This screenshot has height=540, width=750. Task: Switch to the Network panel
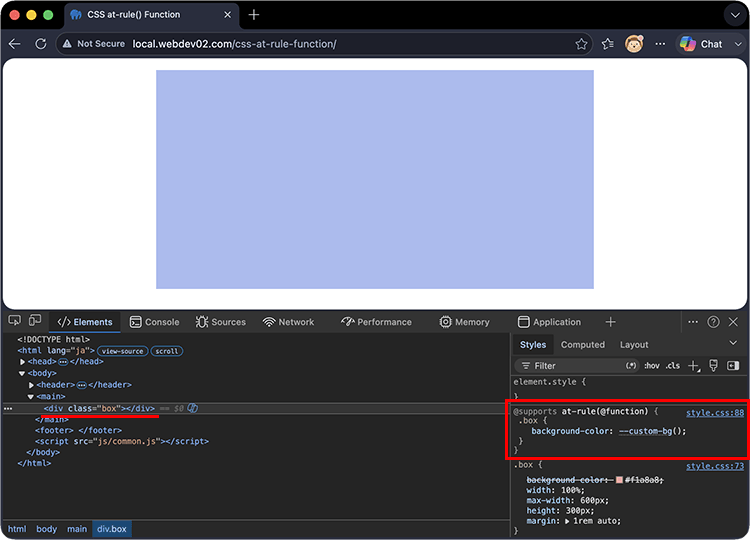[288, 322]
